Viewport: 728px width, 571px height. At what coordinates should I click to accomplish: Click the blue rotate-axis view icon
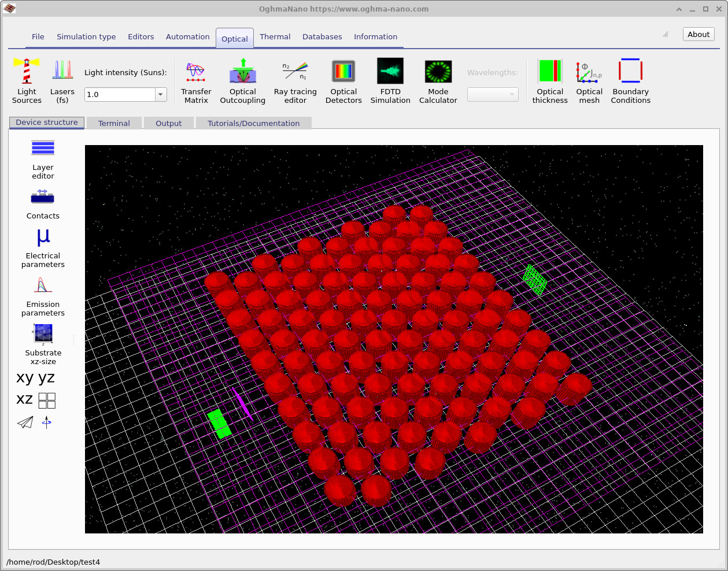coord(47,422)
